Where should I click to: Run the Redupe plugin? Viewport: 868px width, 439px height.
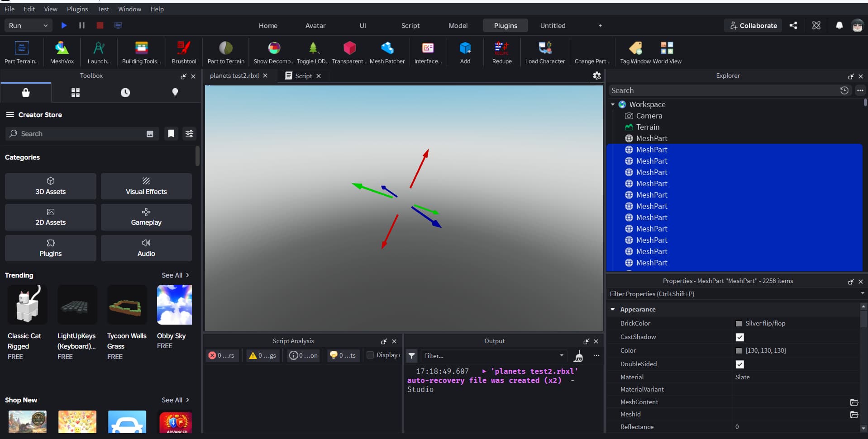(502, 52)
